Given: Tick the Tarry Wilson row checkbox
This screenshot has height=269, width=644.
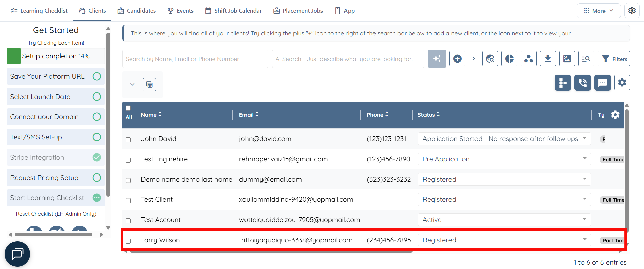Looking at the screenshot, I should pyautogui.click(x=128, y=241).
